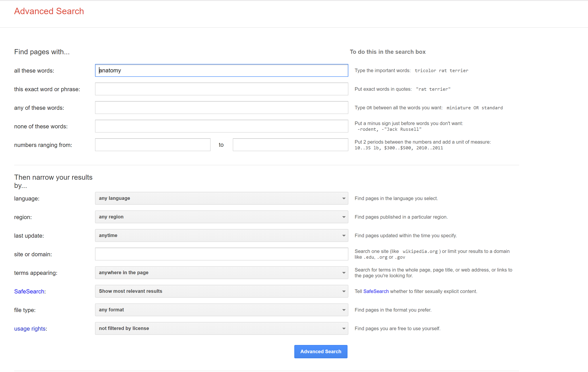Click the "numbers ranging from" starting field

[x=153, y=145]
